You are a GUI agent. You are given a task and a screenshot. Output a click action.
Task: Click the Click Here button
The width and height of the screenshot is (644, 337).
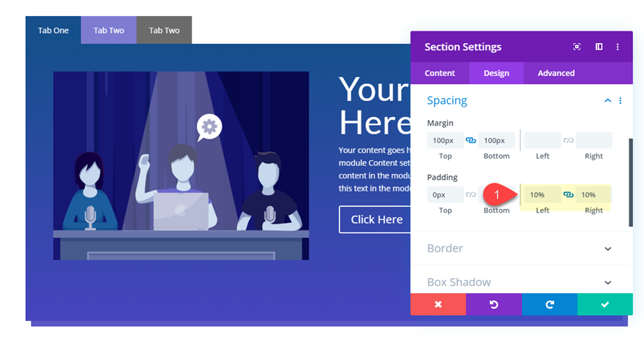375,219
